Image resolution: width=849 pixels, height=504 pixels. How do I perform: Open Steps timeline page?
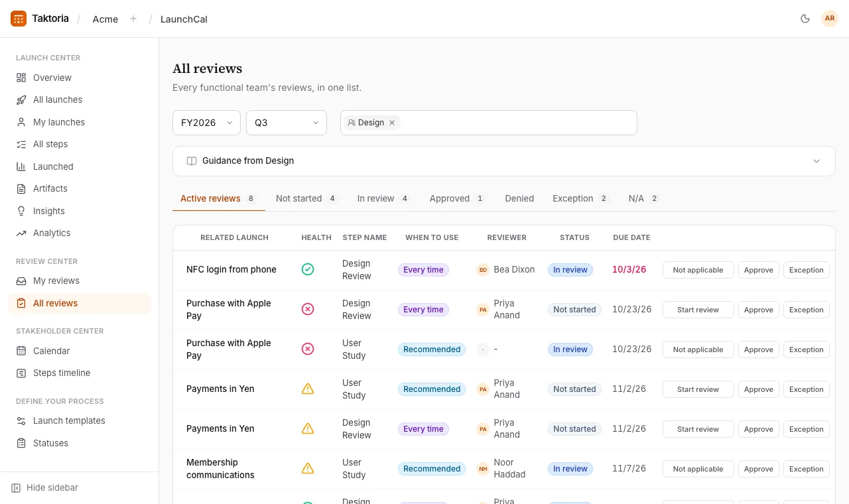(x=79, y=373)
